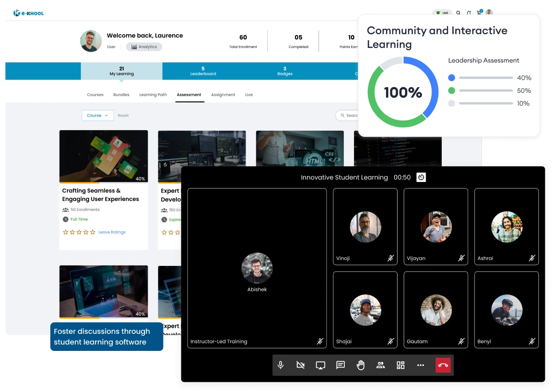Toggle the camera on in the meeting controls
Screen dimensions: 554x392
coord(301,365)
